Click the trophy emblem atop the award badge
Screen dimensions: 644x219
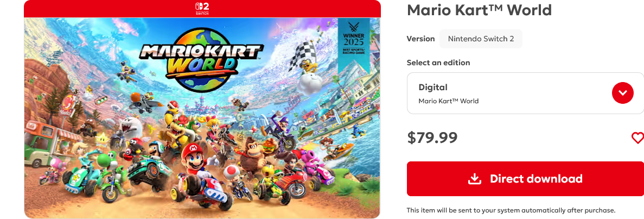[354, 27]
